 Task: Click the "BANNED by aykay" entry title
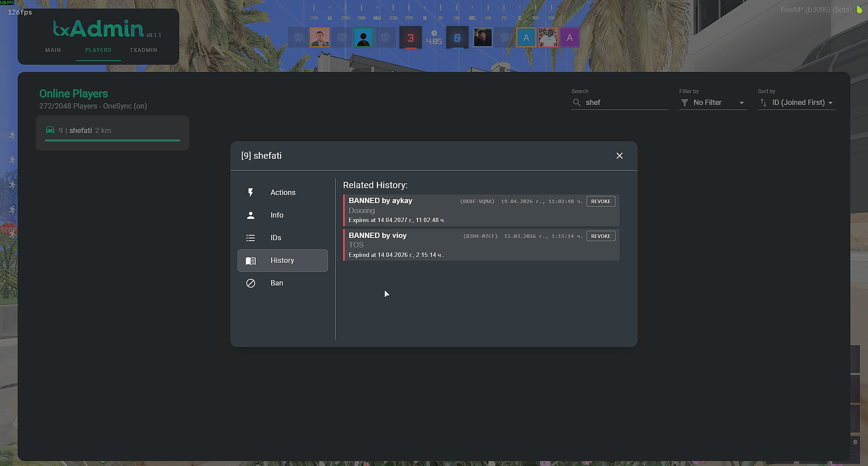[x=381, y=201]
